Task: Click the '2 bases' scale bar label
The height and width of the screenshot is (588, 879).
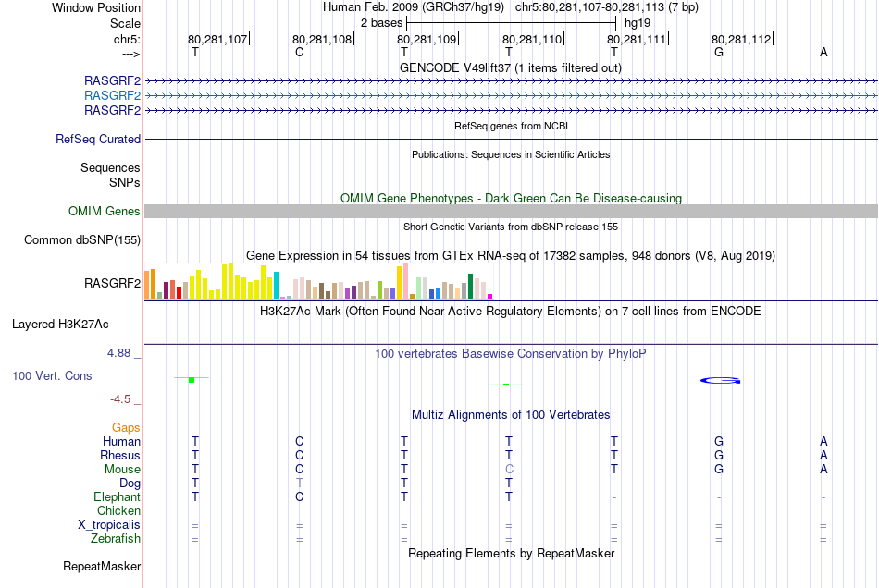Action: pos(381,23)
